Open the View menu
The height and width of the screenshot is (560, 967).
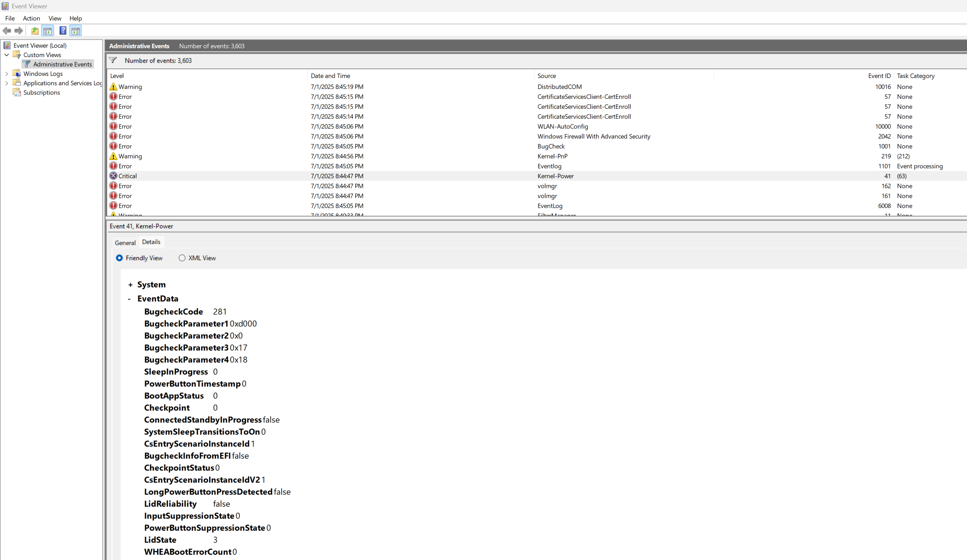[55, 18]
